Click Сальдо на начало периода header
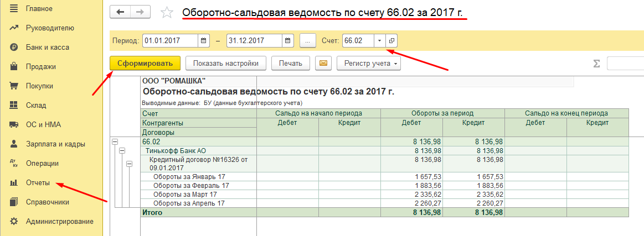Viewport: 644px width, 236px height. coord(319,113)
